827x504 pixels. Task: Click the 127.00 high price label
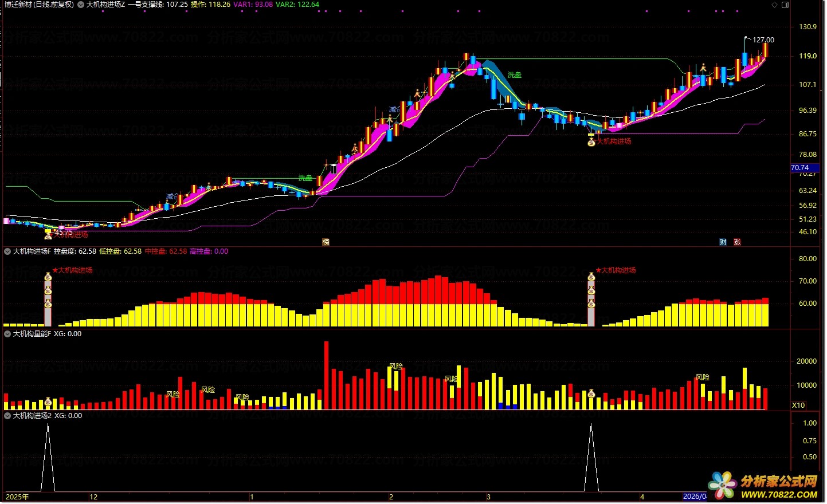(763, 40)
